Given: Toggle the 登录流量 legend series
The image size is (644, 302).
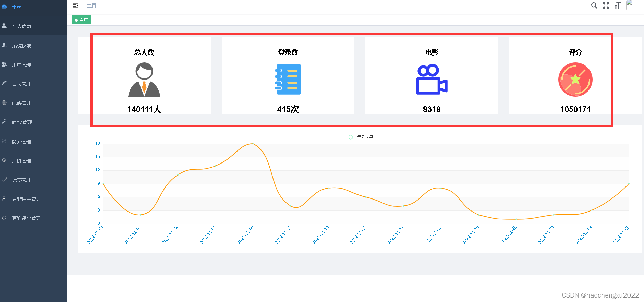Looking at the screenshot, I should pos(360,137).
